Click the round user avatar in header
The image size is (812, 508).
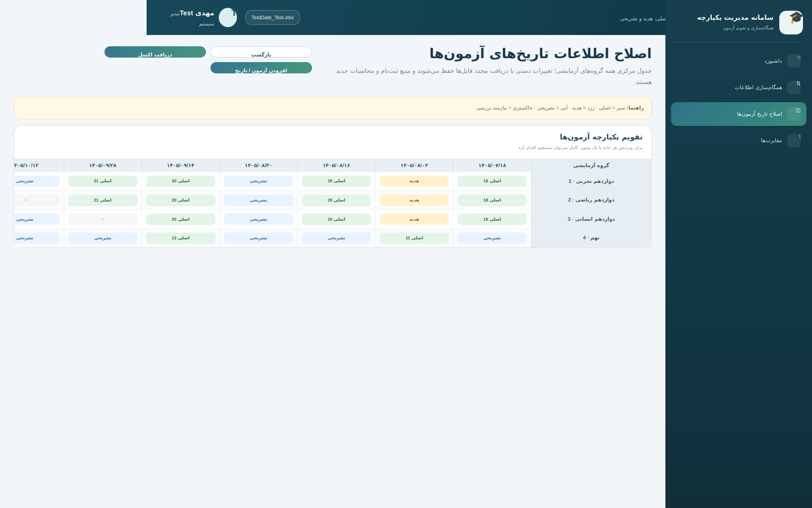228,17
